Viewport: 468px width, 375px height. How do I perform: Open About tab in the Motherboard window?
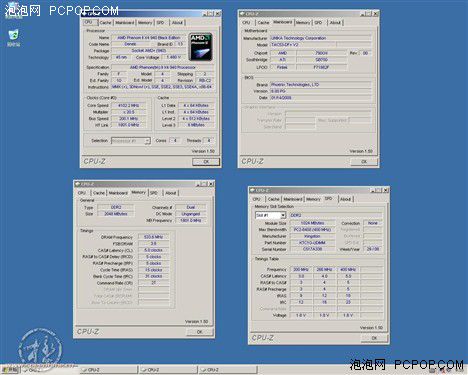(x=335, y=23)
